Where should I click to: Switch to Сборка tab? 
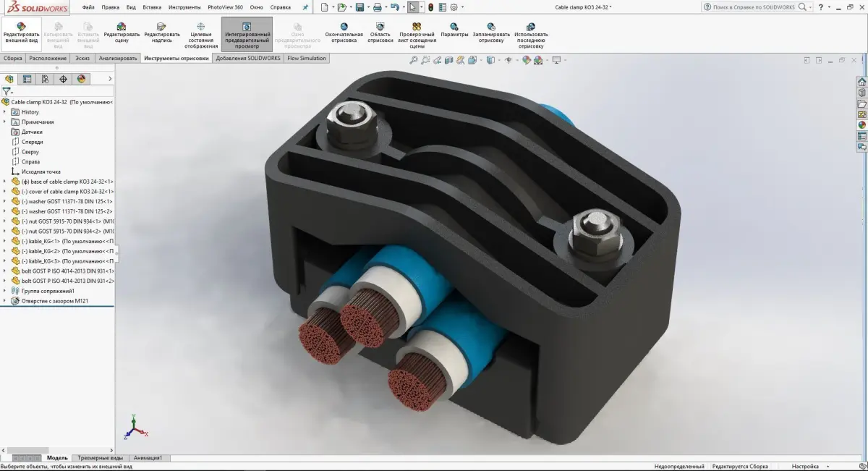click(x=13, y=58)
